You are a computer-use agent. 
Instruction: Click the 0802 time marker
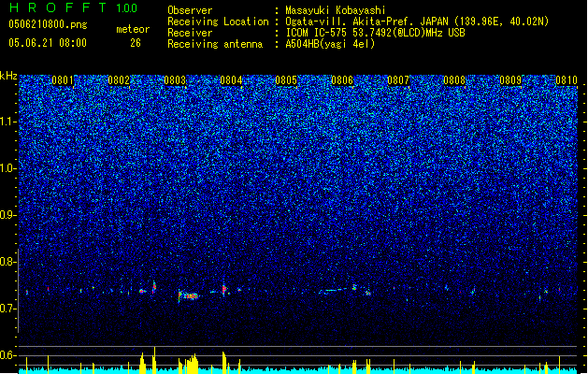(x=119, y=80)
